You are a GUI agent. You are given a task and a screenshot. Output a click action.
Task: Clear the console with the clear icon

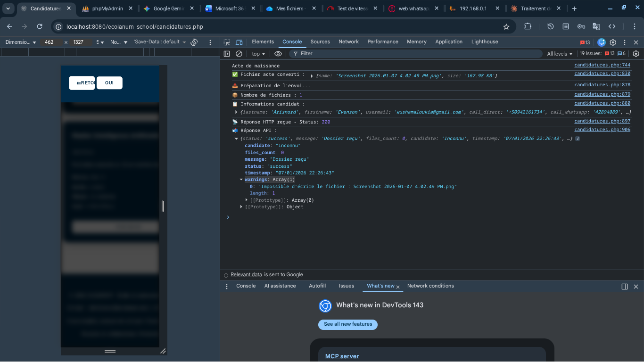click(239, 54)
